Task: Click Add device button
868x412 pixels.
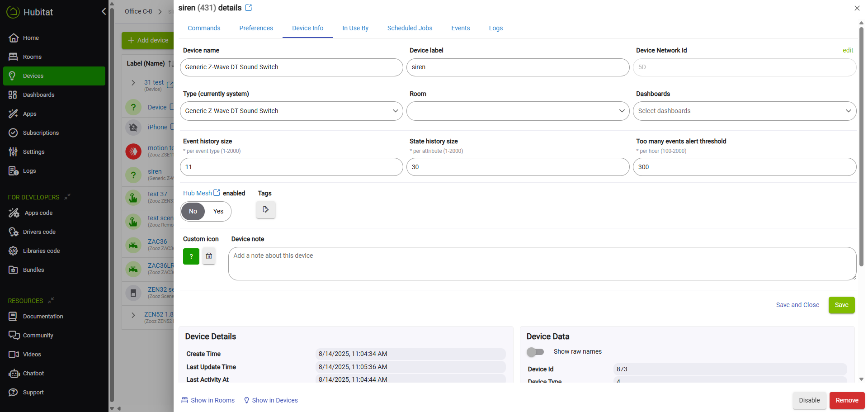Action: point(148,40)
